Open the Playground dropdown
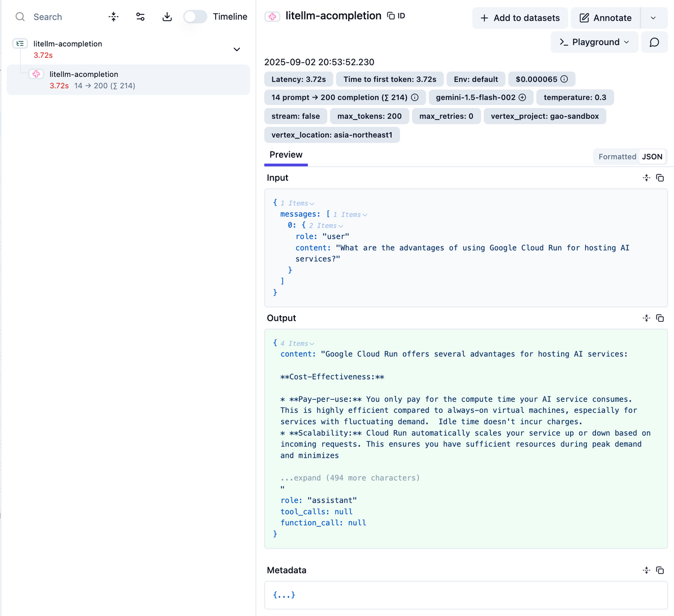The width and height of the screenshot is (674, 616). (594, 42)
